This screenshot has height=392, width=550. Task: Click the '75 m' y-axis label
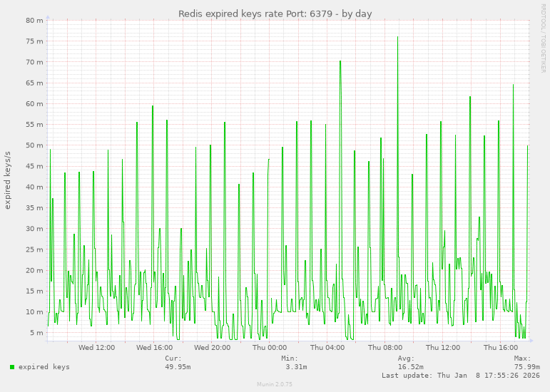(x=34, y=41)
